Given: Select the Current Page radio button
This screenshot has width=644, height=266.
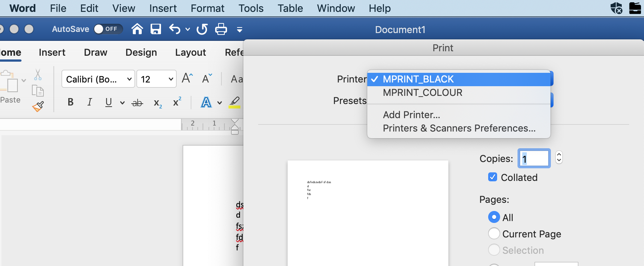Looking at the screenshot, I should 494,233.
